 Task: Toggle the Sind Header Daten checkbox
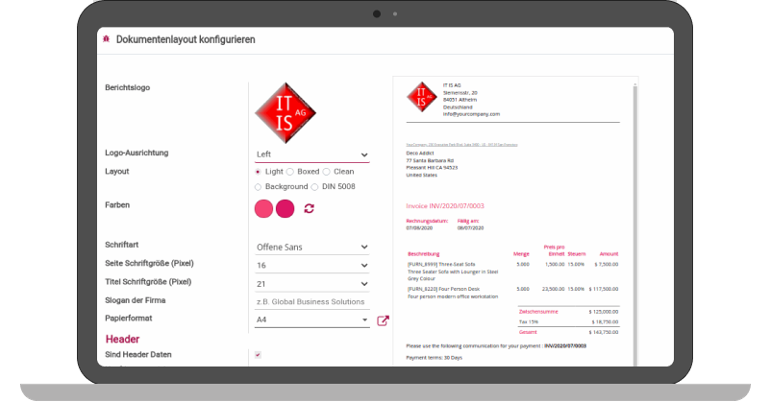click(258, 355)
